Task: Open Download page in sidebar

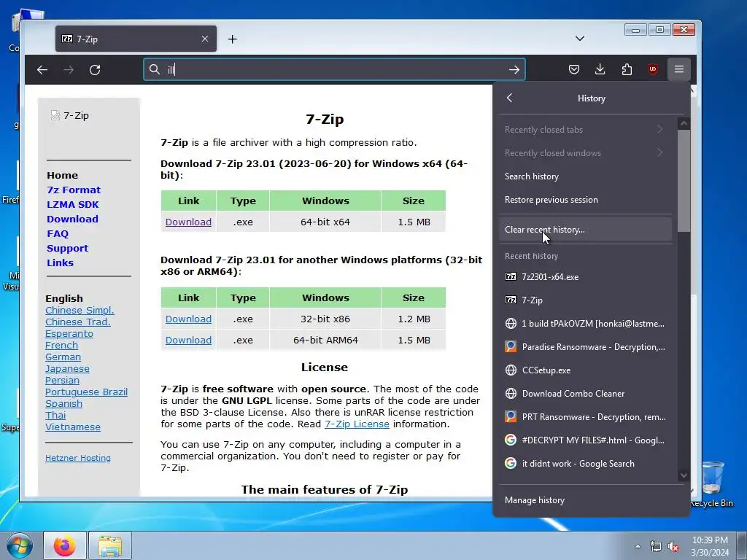Action: [x=72, y=219]
